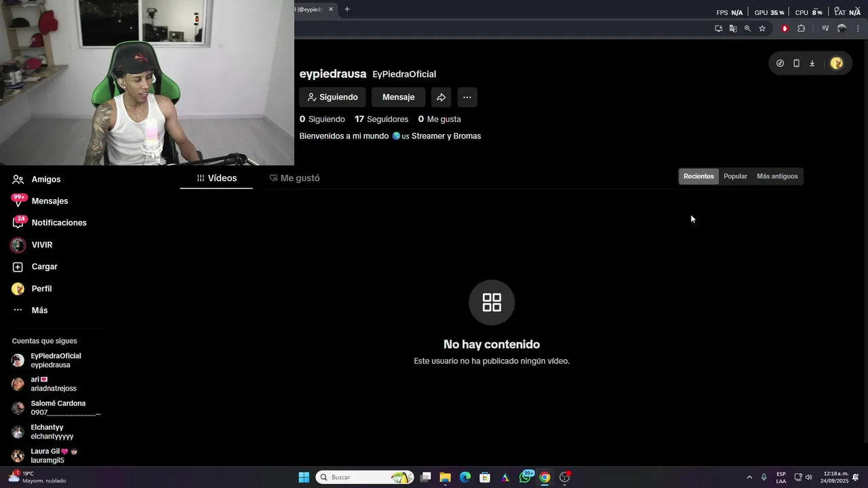Viewport: 868px width, 488px height.
Task: Open Task View on the taskbar
Action: 425,477
